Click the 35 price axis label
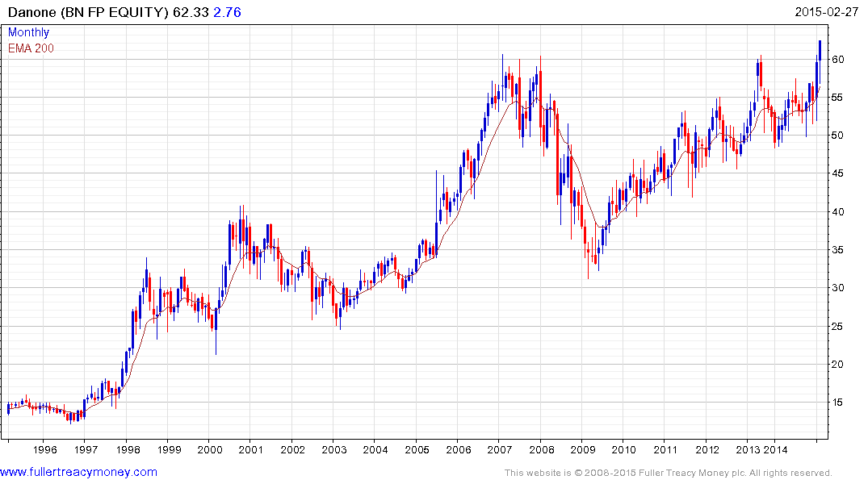 point(838,250)
